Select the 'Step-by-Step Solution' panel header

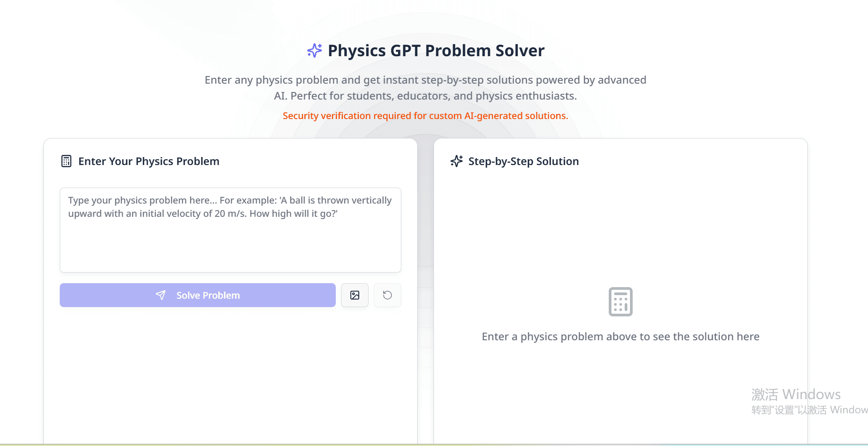coord(523,161)
